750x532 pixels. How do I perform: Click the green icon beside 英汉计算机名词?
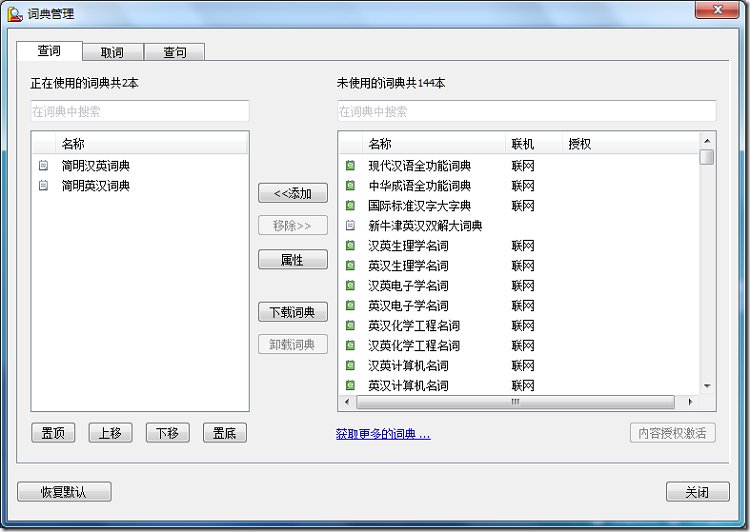[x=351, y=385]
